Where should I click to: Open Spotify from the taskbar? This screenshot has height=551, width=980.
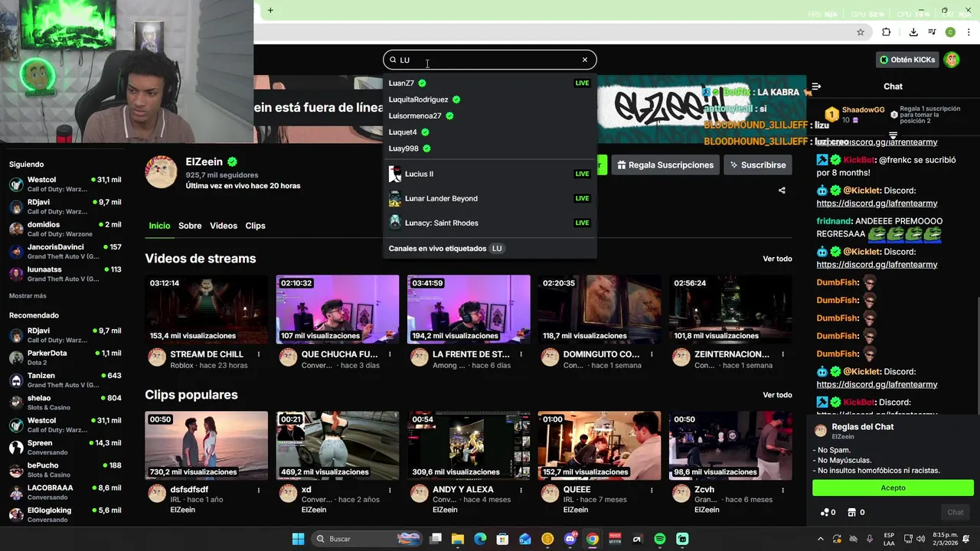point(660,539)
